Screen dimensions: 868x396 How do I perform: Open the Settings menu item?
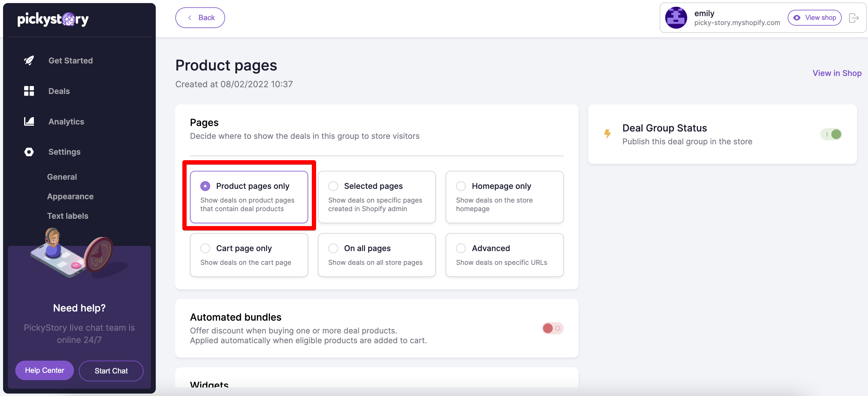(x=64, y=152)
